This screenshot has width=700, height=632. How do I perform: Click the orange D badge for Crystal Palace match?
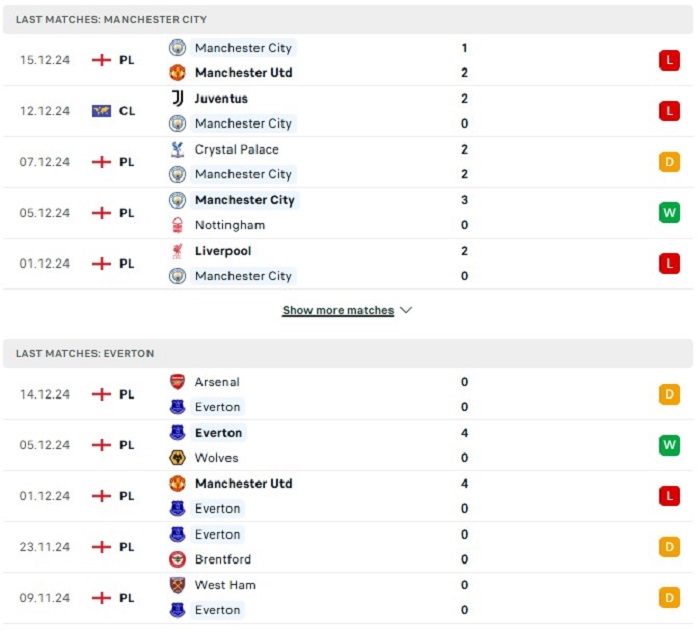669,162
